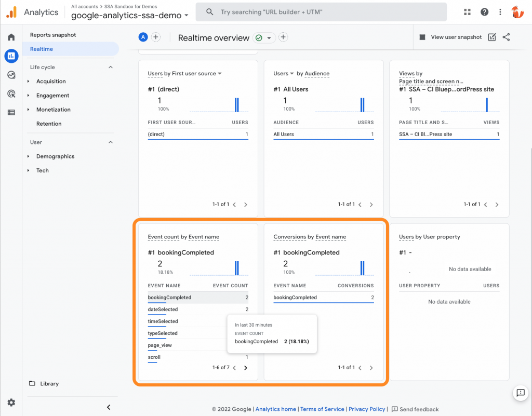Open the google-analytics-ssa-demo property dropdown
Image resolution: width=532 pixels, height=416 pixels.
click(129, 16)
